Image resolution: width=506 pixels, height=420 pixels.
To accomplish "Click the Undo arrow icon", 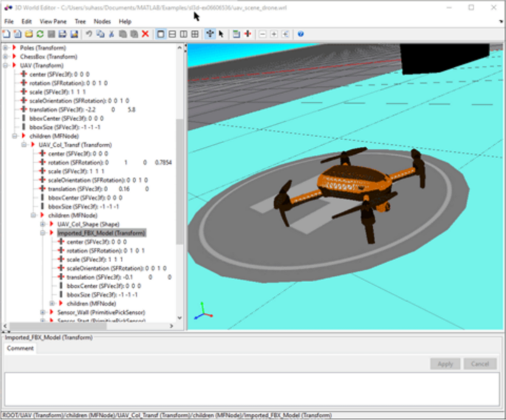I will click(89, 34).
